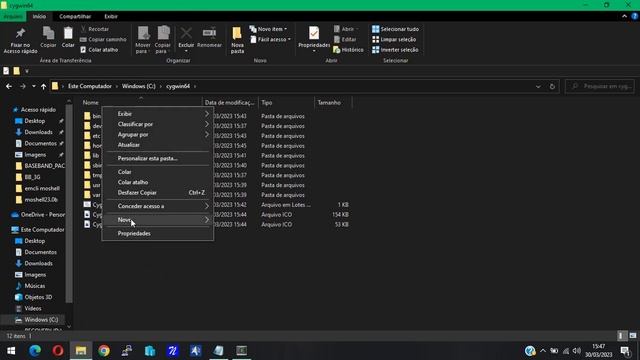This screenshot has height=360, width=640.
Task: Pin folder to Acesso rápido
Action: (20, 40)
